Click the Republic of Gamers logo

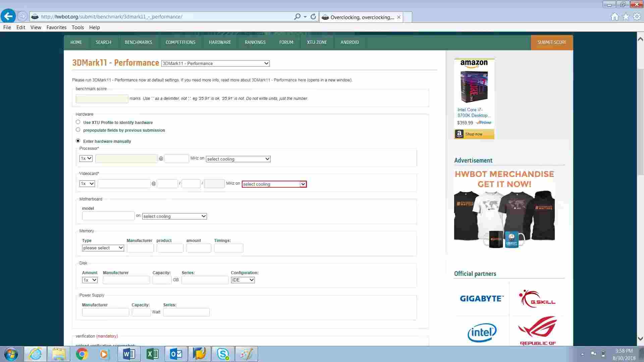coord(538,331)
